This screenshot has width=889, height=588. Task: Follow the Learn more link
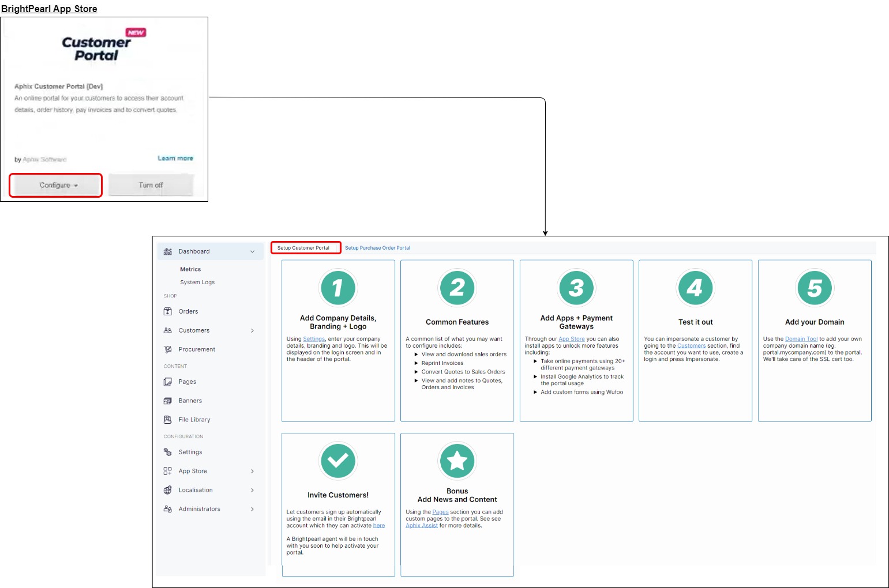tap(175, 158)
